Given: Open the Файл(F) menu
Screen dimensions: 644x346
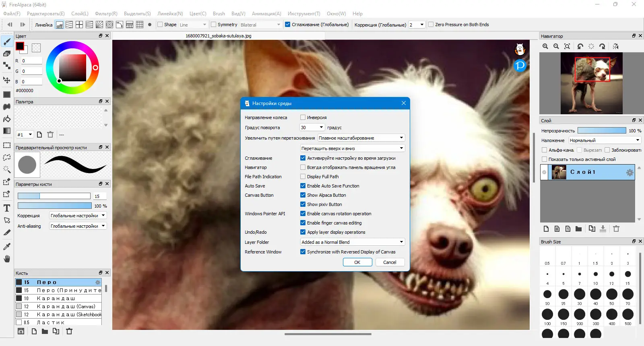Looking at the screenshot, I should click(12, 14).
